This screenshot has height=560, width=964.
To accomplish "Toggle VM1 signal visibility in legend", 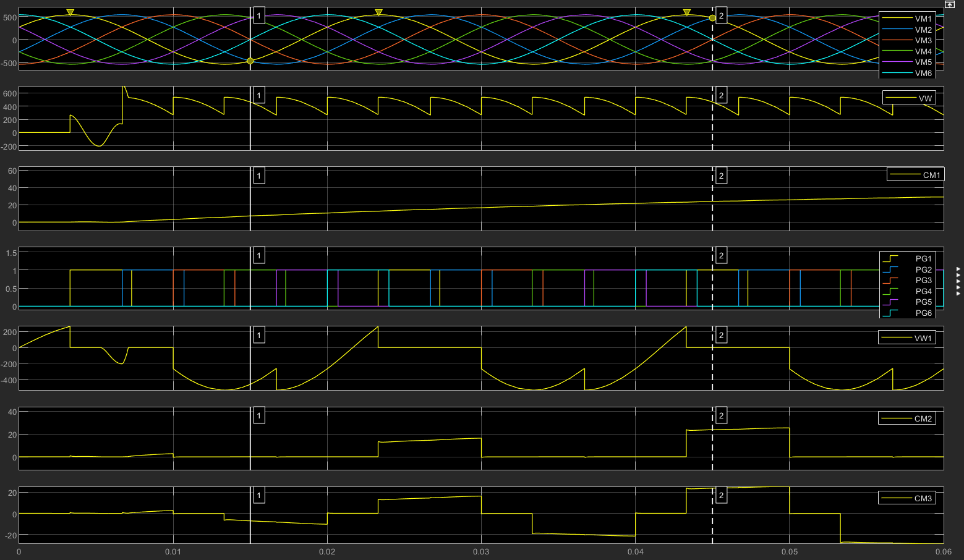I will [x=908, y=19].
